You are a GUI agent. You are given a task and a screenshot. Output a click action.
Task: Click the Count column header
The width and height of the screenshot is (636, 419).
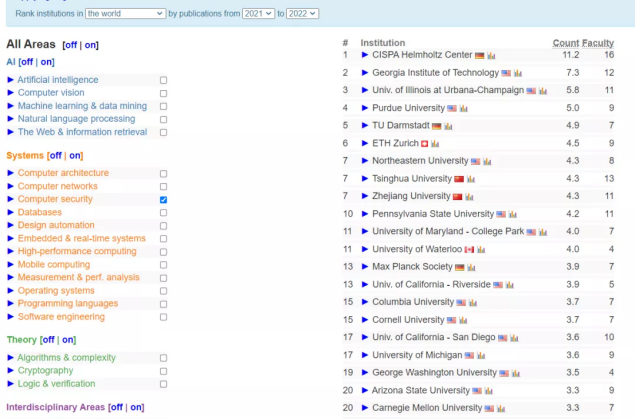pyautogui.click(x=566, y=43)
